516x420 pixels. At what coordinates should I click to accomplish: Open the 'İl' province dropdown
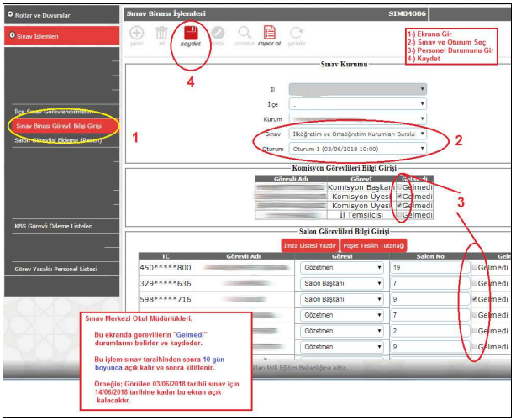coord(358,89)
